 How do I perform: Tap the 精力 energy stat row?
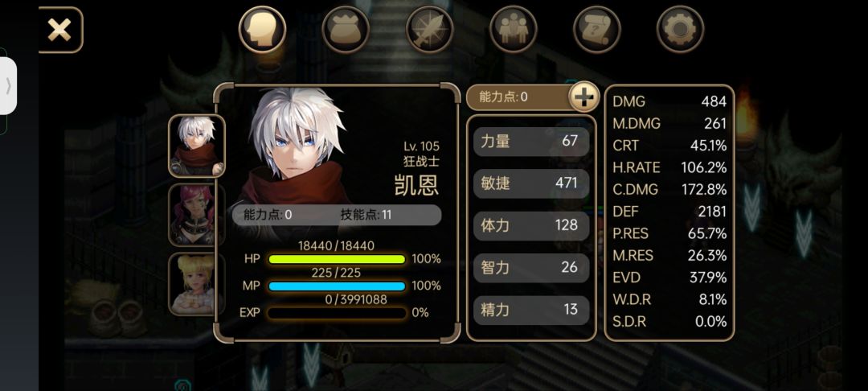point(531,310)
